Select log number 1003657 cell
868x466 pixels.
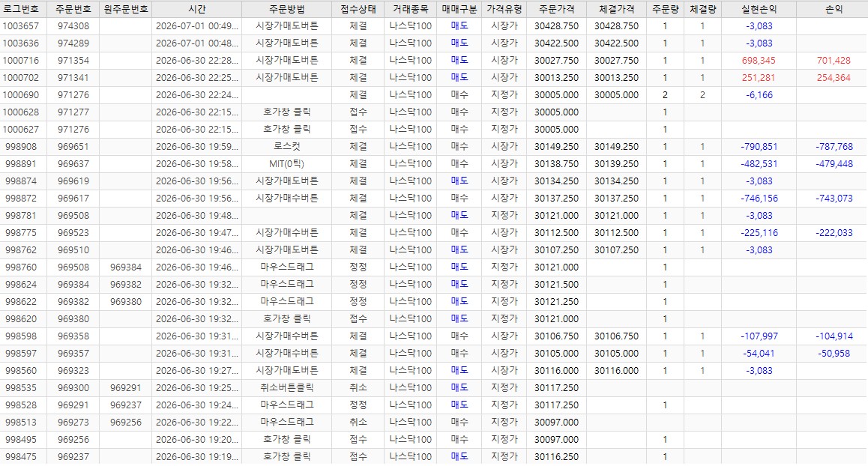(x=21, y=26)
